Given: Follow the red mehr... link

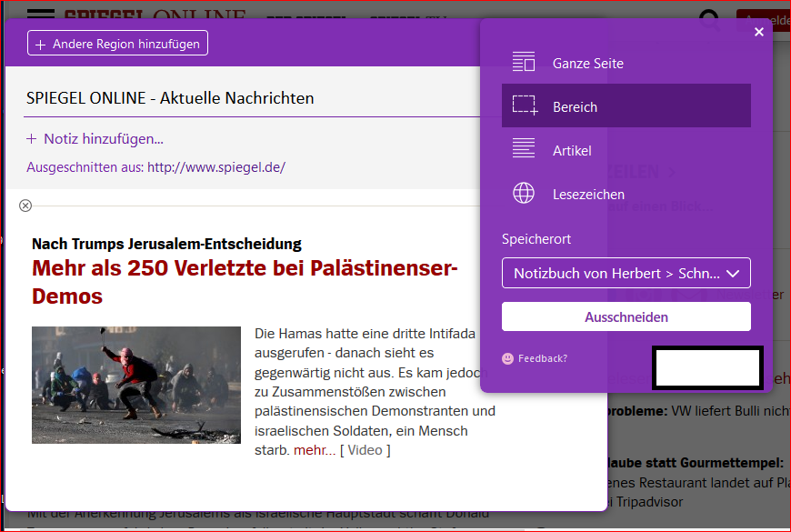Looking at the screenshot, I should [x=315, y=450].
